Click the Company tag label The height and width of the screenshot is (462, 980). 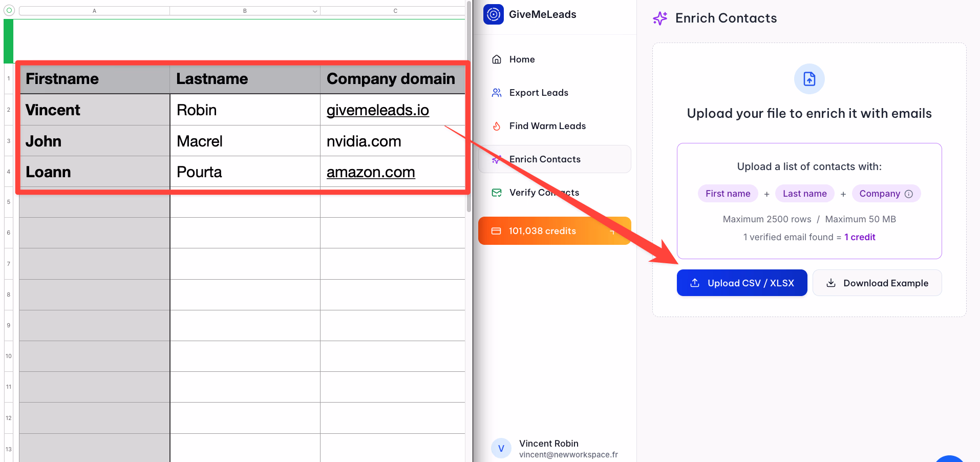tap(880, 194)
